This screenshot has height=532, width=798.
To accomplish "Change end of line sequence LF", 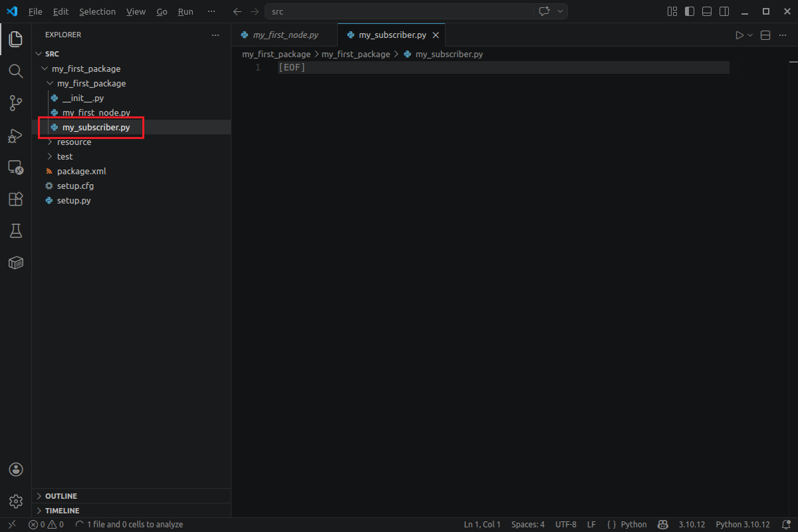I will point(591,525).
